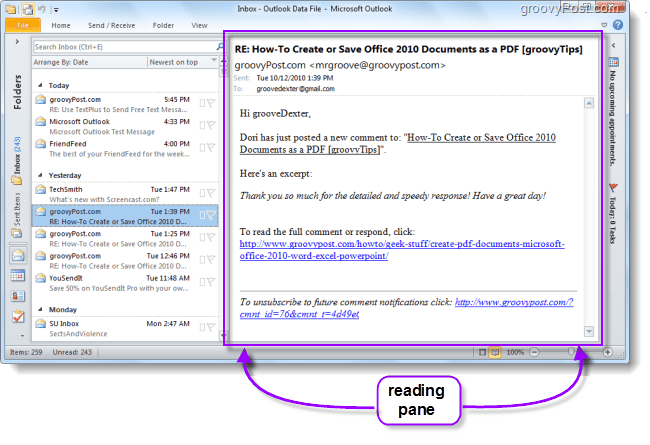Flag the FriendFeed 4:00 PM message
Viewport: 650px width, 445px height.
click(211, 147)
